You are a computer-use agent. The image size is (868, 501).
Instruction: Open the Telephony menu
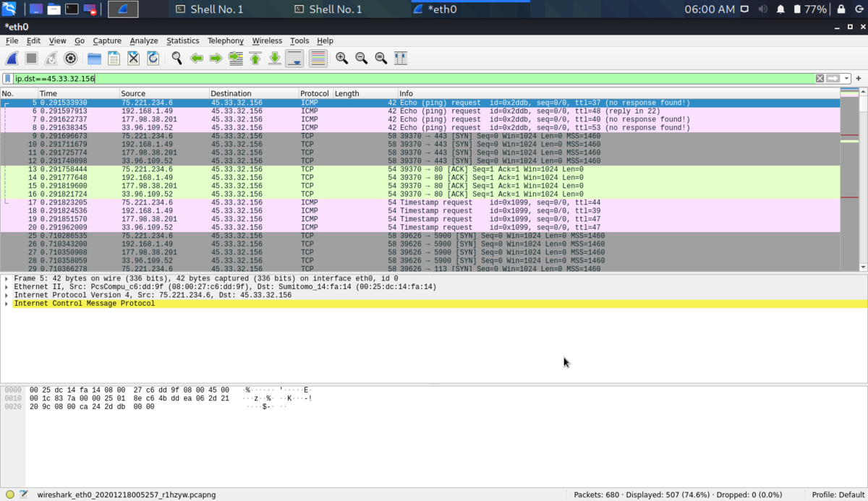pyautogui.click(x=226, y=40)
